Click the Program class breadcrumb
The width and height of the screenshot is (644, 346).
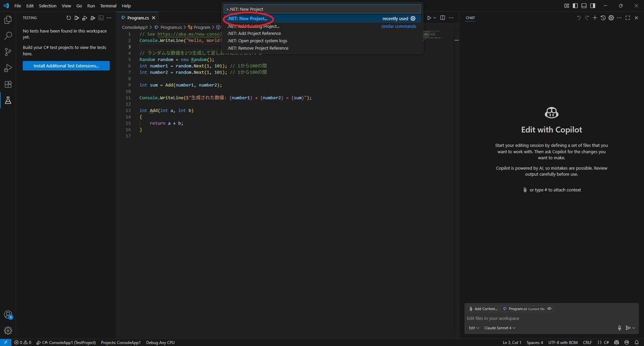click(199, 27)
